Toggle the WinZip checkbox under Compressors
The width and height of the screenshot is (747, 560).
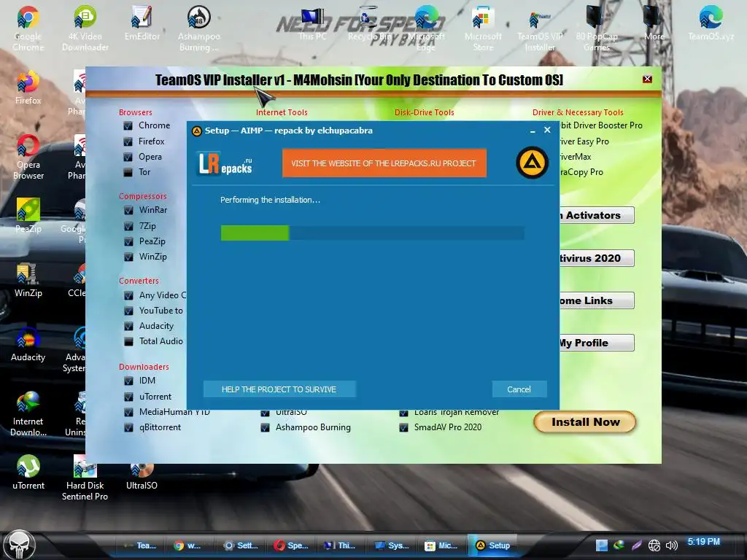128,257
